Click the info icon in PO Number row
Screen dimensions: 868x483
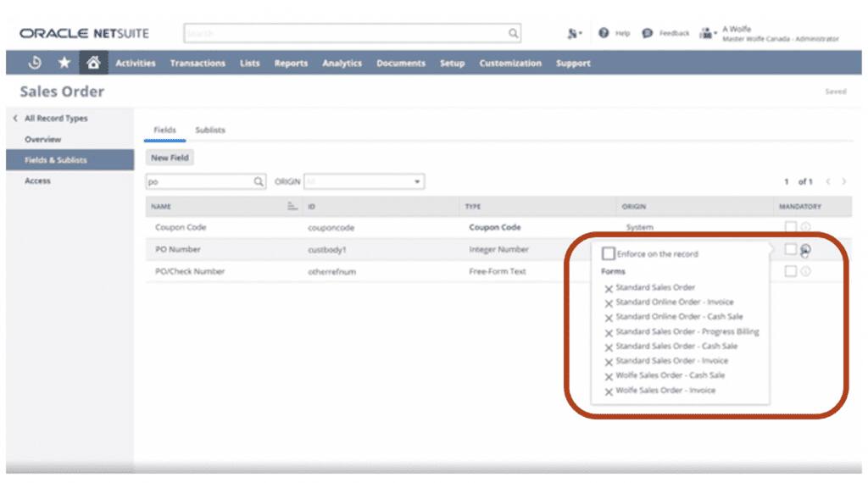click(x=805, y=249)
